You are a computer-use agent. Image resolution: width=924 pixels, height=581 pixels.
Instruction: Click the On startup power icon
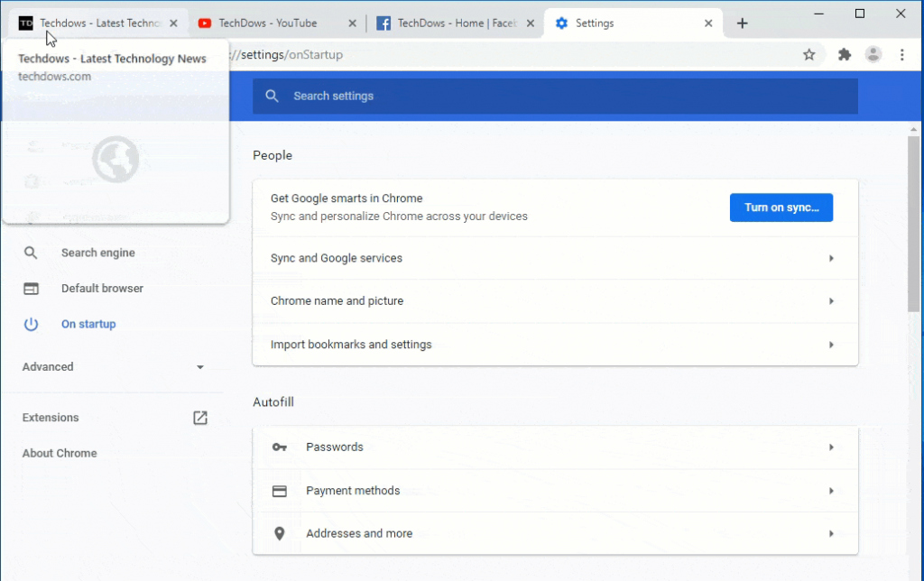click(31, 324)
